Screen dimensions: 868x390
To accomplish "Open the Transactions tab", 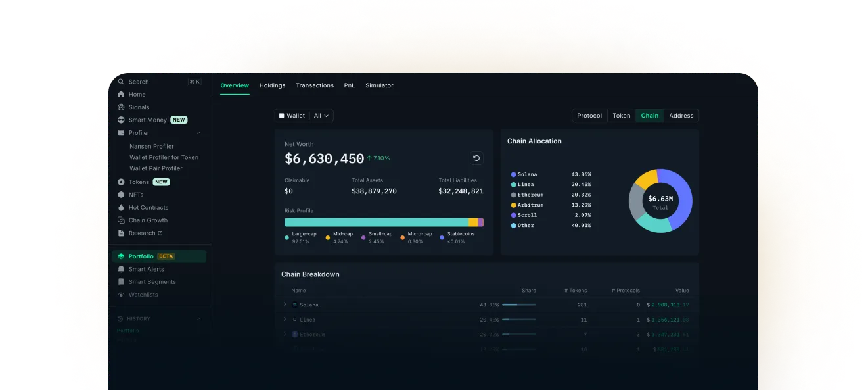I will 315,85.
